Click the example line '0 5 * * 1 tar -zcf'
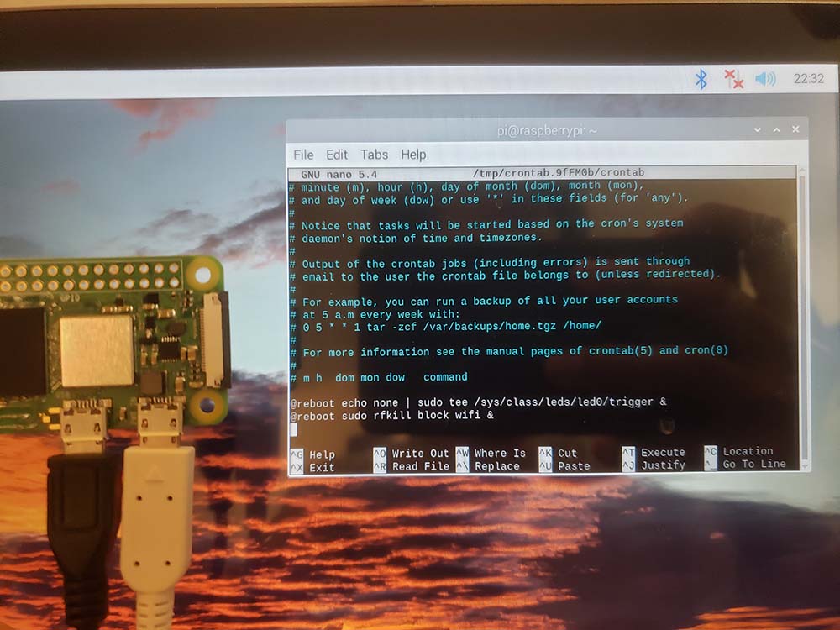The image size is (840, 630). 446,326
